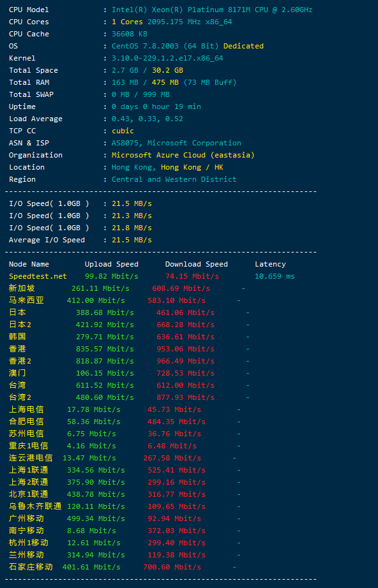The image size is (378, 588).
Task: Click the 广州移动 upload speed 499.34
Action: pos(96,518)
